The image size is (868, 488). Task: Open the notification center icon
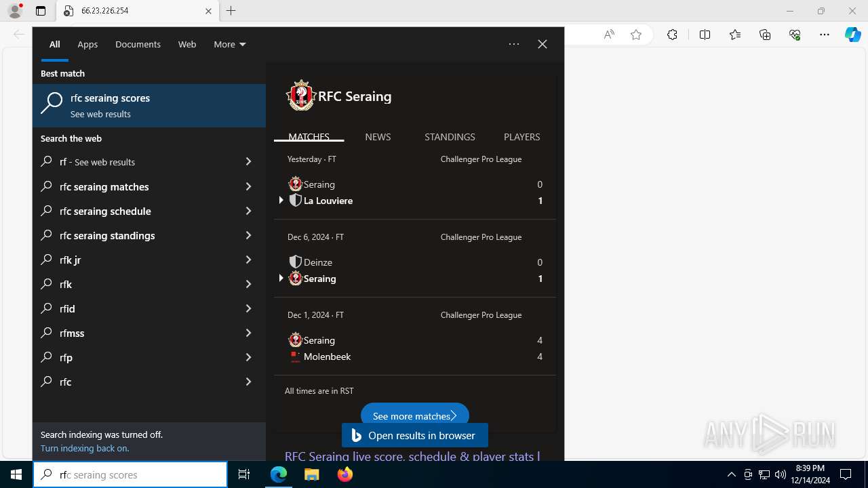tap(846, 474)
